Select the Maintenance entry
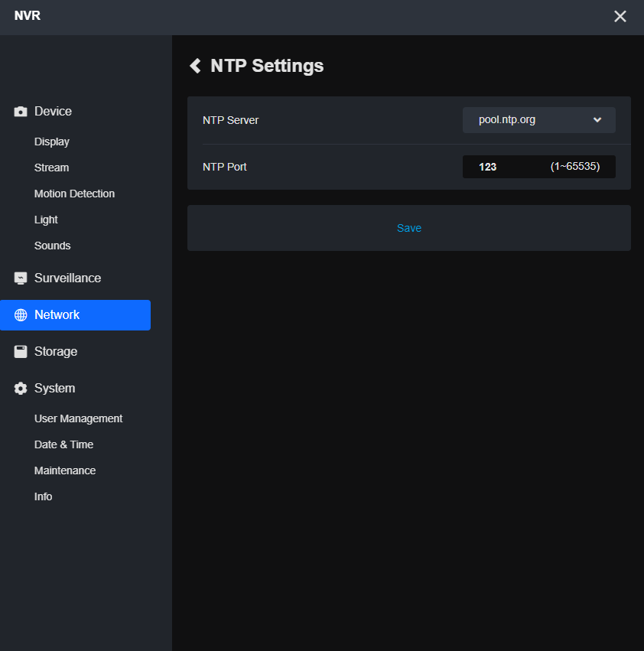644x651 pixels. point(65,470)
